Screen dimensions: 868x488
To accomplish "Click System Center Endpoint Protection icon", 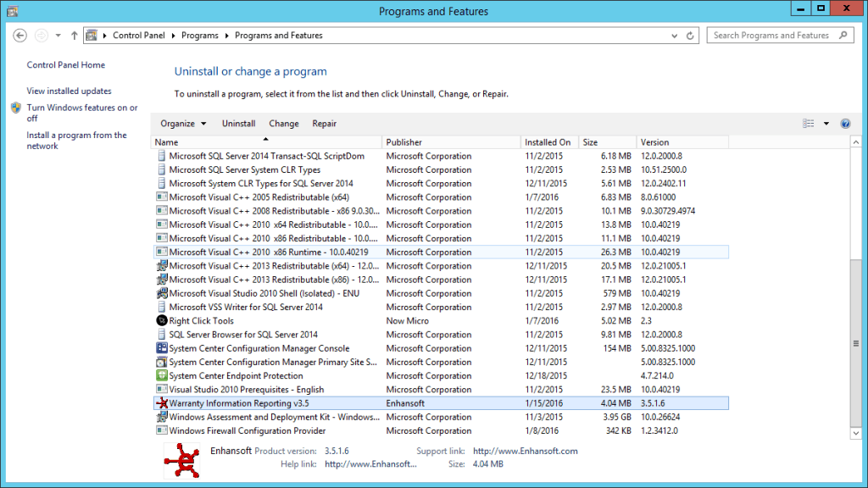I will pos(162,375).
